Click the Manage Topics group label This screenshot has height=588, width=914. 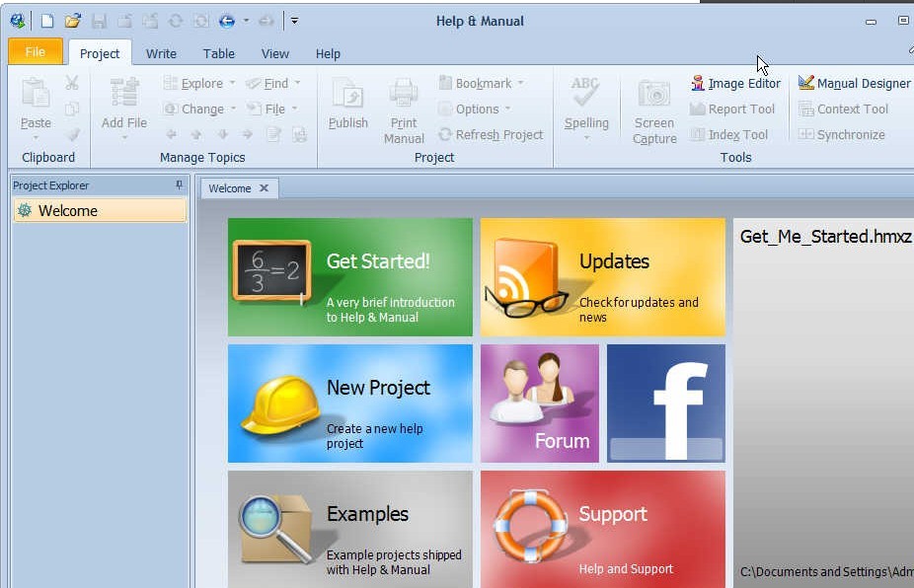click(202, 157)
